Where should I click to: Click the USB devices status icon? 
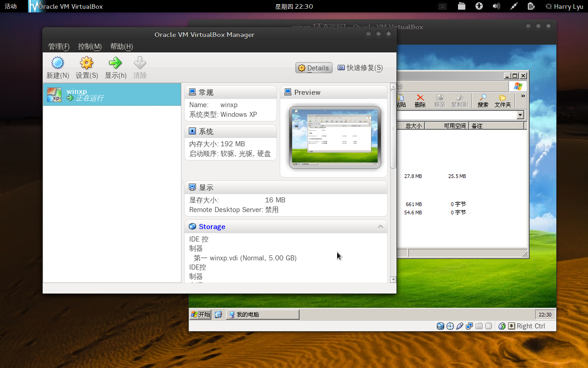[460, 326]
